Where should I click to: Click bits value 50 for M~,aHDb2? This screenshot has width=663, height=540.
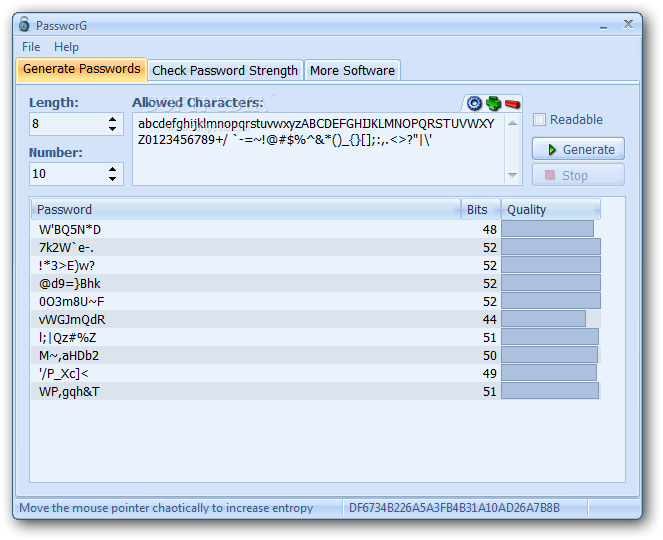(490, 355)
